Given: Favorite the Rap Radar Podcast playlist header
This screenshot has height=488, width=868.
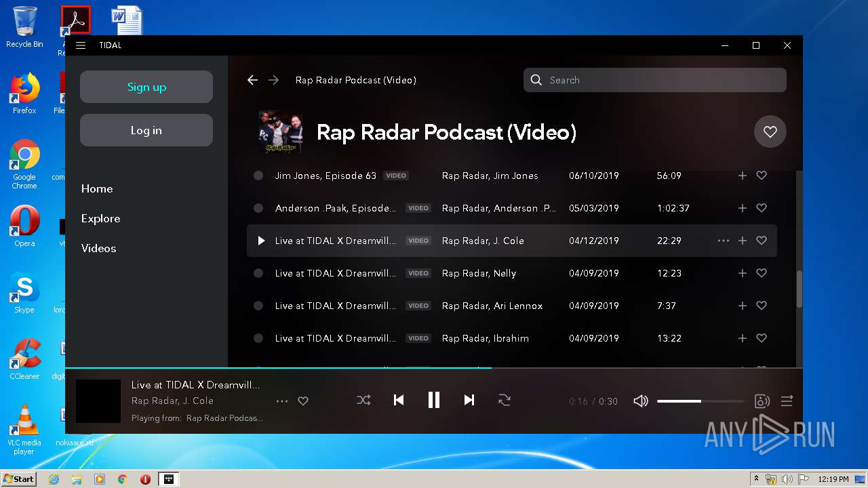Looking at the screenshot, I should tap(770, 131).
